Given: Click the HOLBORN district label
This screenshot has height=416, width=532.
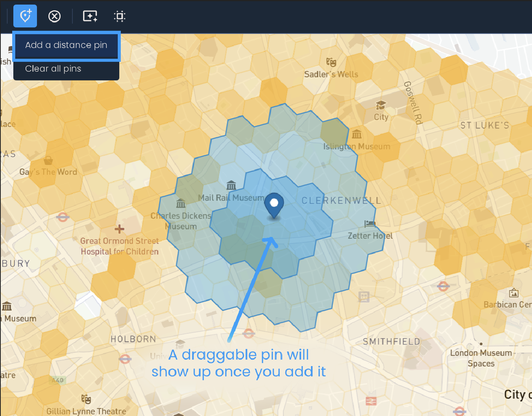Looking at the screenshot, I should click(x=133, y=339).
